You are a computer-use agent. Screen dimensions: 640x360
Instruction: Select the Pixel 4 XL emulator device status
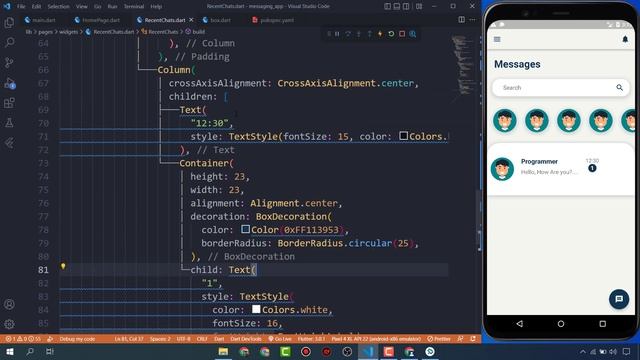376,339
